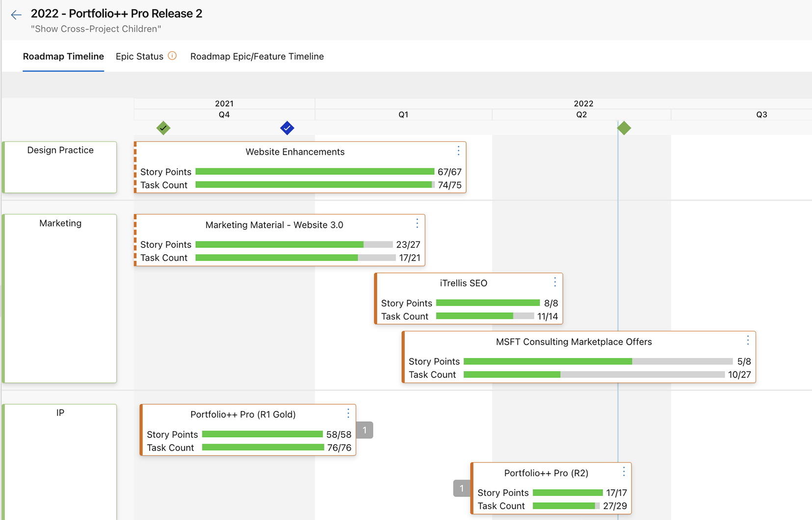Click the 11/14 task count value
The image size is (812, 520).
coord(548,316)
